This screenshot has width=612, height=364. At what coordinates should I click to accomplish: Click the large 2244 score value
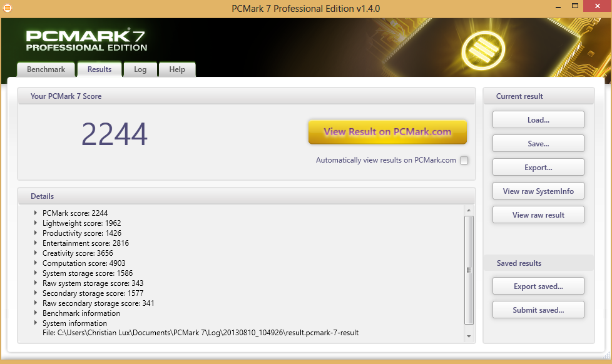coord(115,134)
